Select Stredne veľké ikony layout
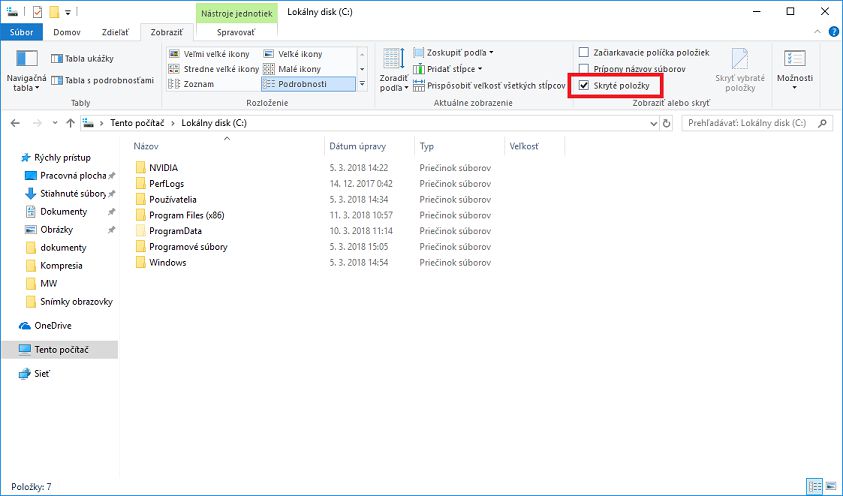Image resolution: width=843 pixels, height=496 pixels. coord(213,69)
